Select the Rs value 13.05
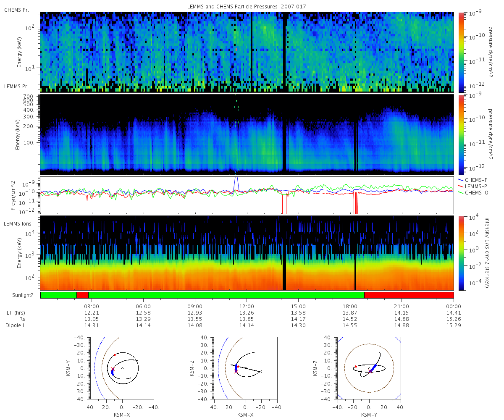This screenshot has height=420, width=504. (92, 319)
